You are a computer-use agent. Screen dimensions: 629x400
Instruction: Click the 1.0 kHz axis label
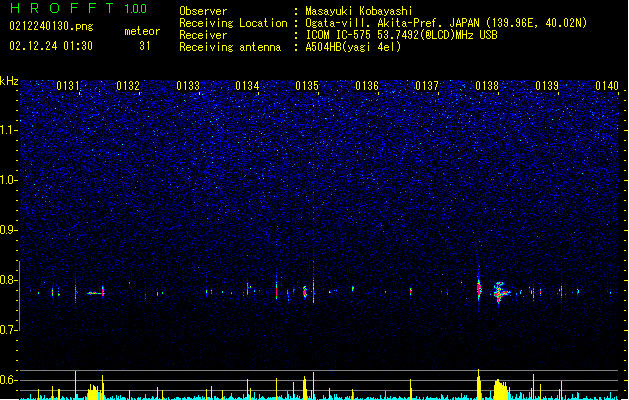point(9,180)
